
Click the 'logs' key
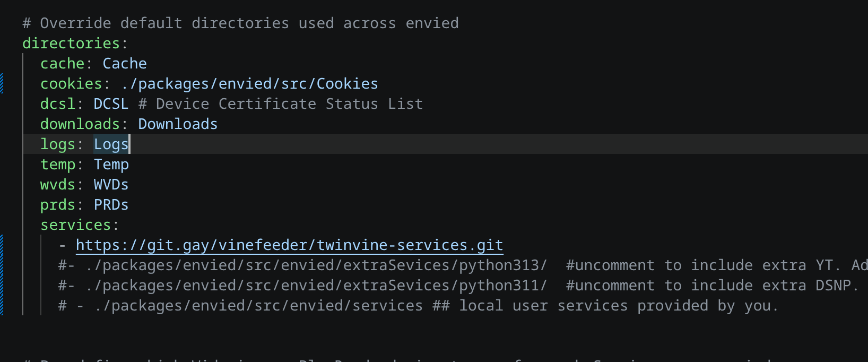pyautogui.click(x=58, y=144)
